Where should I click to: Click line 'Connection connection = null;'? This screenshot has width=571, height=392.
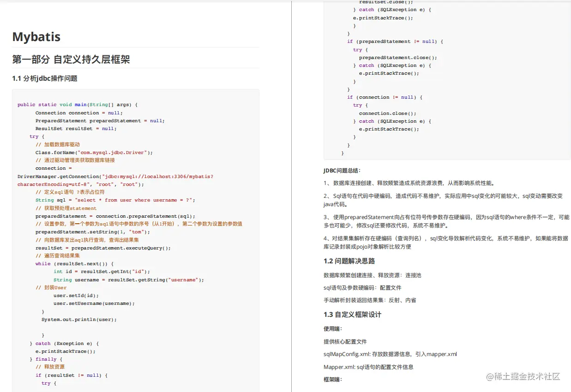click(79, 113)
